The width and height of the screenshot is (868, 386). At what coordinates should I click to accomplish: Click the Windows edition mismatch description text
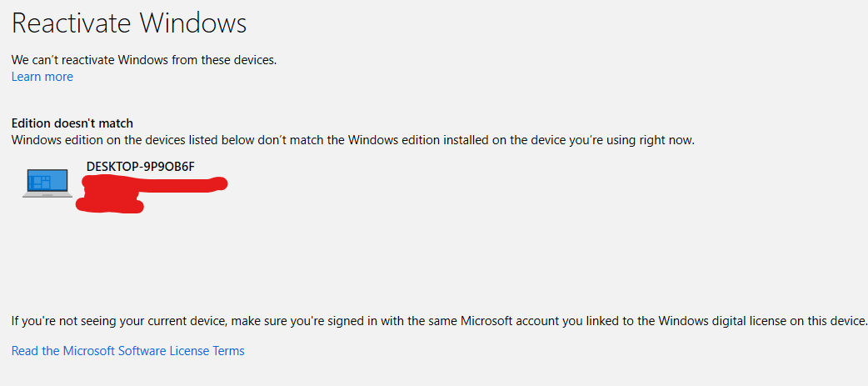(352, 140)
